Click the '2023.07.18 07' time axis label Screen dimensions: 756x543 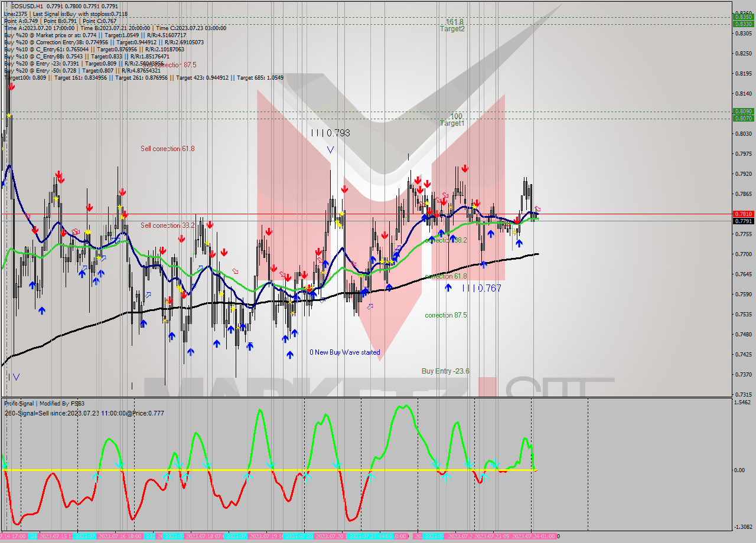click(204, 536)
